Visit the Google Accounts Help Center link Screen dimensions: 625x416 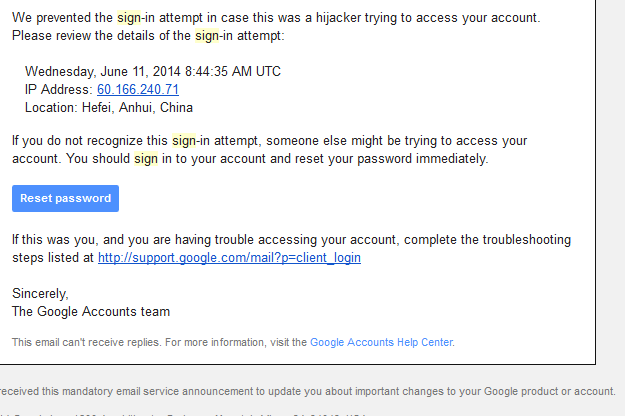click(x=381, y=342)
